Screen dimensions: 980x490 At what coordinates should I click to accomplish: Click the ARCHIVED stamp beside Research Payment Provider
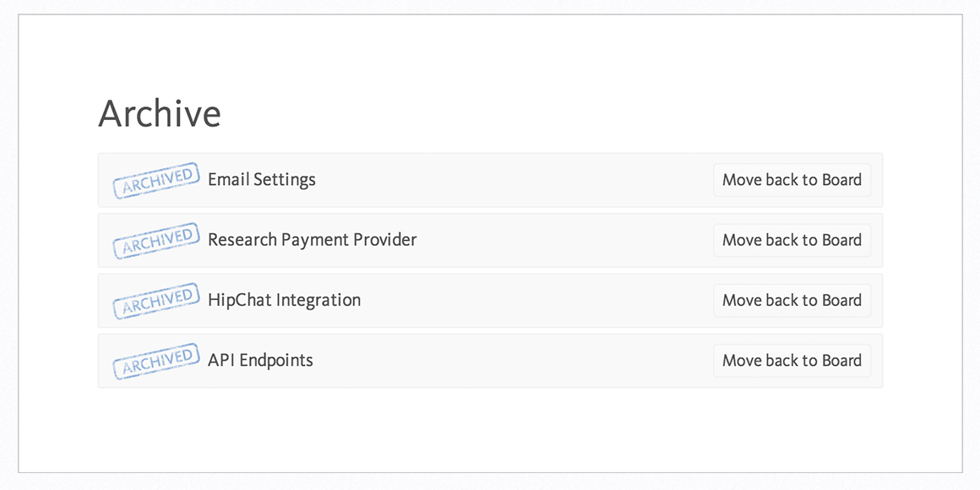coord(155,240)
